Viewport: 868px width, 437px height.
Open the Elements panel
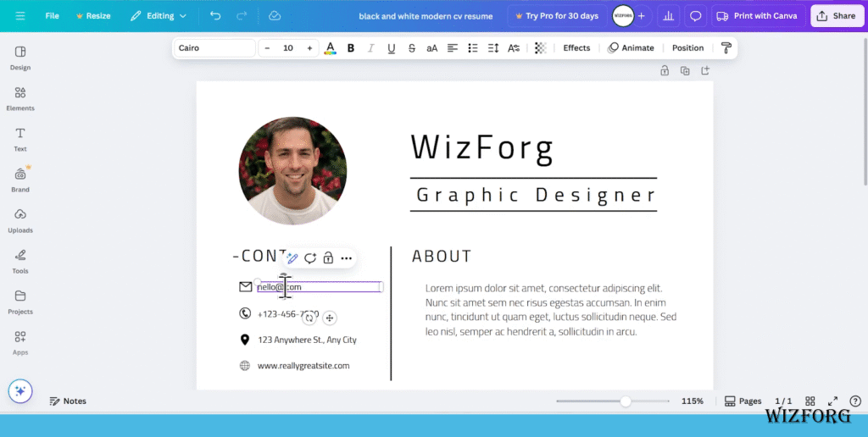(x=20, y=98)
